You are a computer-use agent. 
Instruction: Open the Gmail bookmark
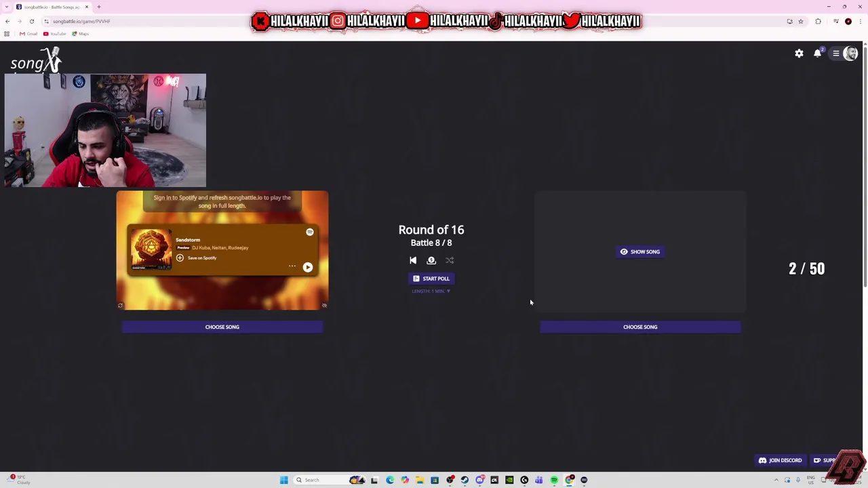pyautogui.click(x=28, y=34)
